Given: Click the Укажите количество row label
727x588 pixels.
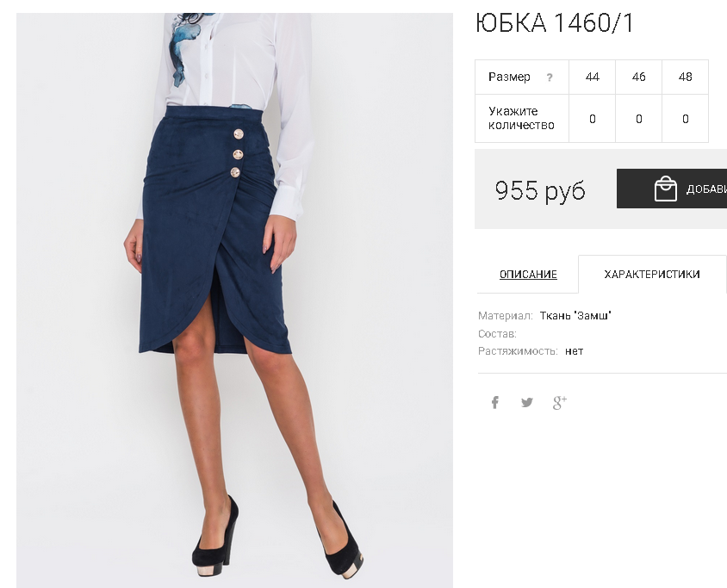Looking at the screenshot, I should [x=521, y=118].
